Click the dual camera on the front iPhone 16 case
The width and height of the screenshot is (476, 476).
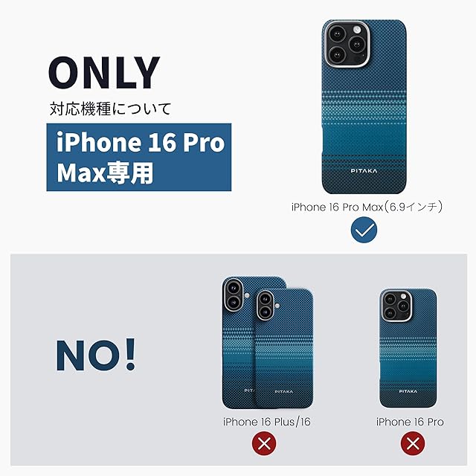click(265, 305)
